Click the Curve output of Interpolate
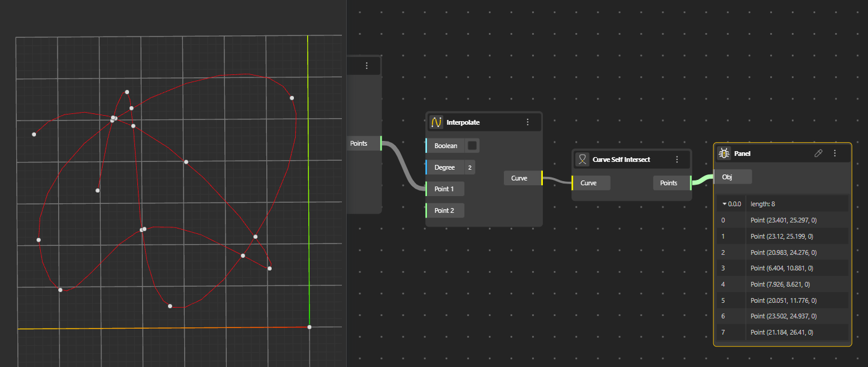This screenshot has height=367, width=868. 519,178
